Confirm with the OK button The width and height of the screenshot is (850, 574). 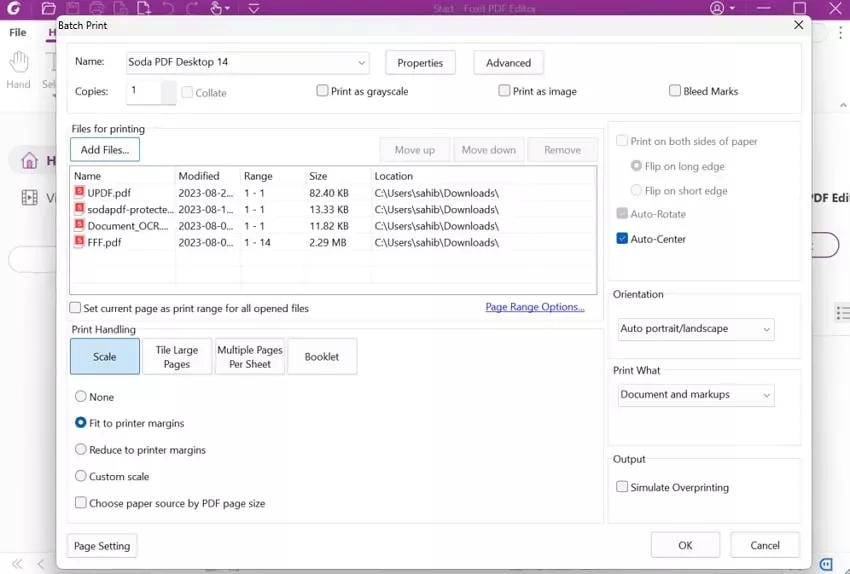pyautogui.click(x=685, y=545)
